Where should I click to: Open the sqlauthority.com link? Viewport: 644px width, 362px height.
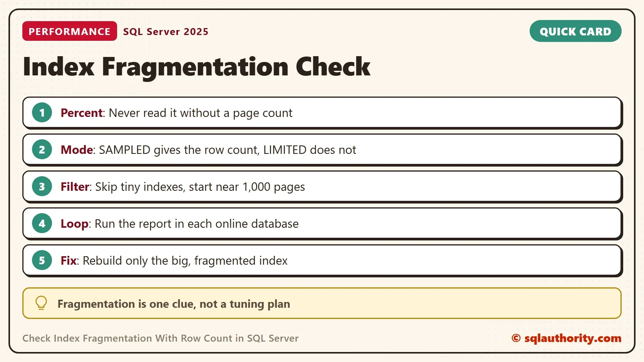click(x=567, y=338)
